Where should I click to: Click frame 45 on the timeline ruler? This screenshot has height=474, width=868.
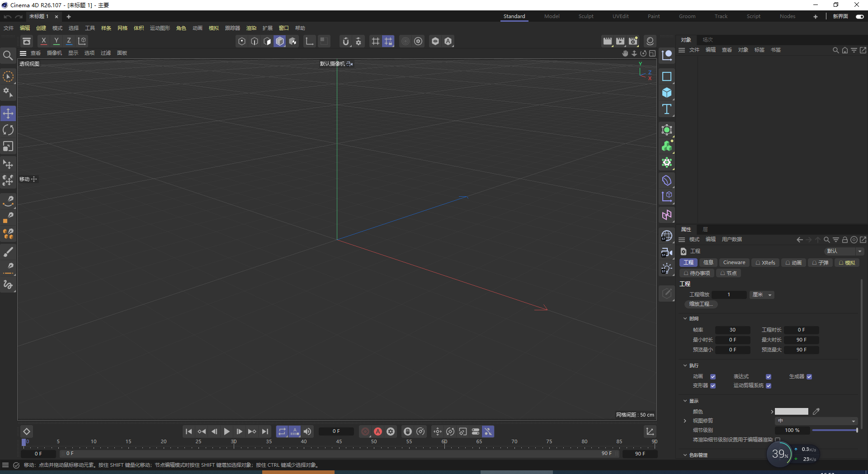(339, 442)
